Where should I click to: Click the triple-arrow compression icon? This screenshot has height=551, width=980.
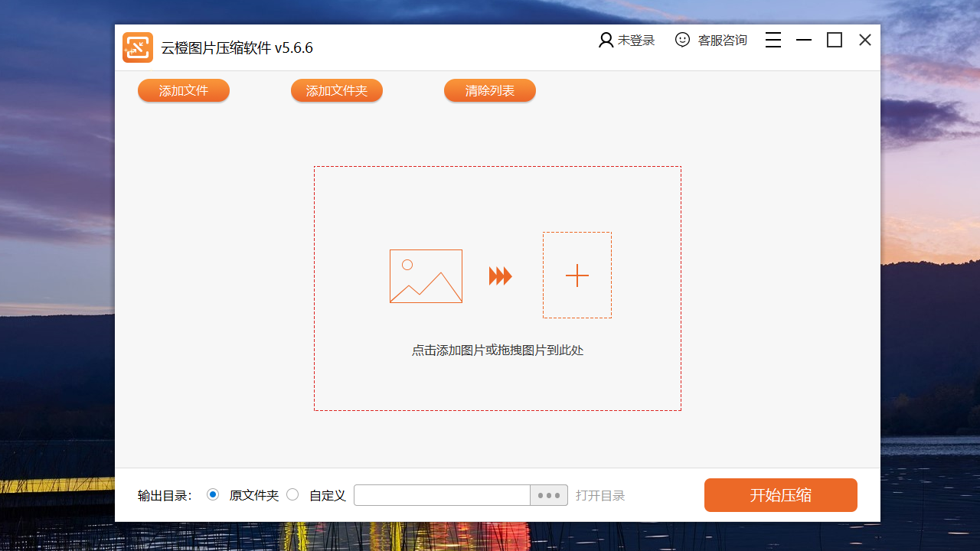pyautogui.click(x=501, y=275)
